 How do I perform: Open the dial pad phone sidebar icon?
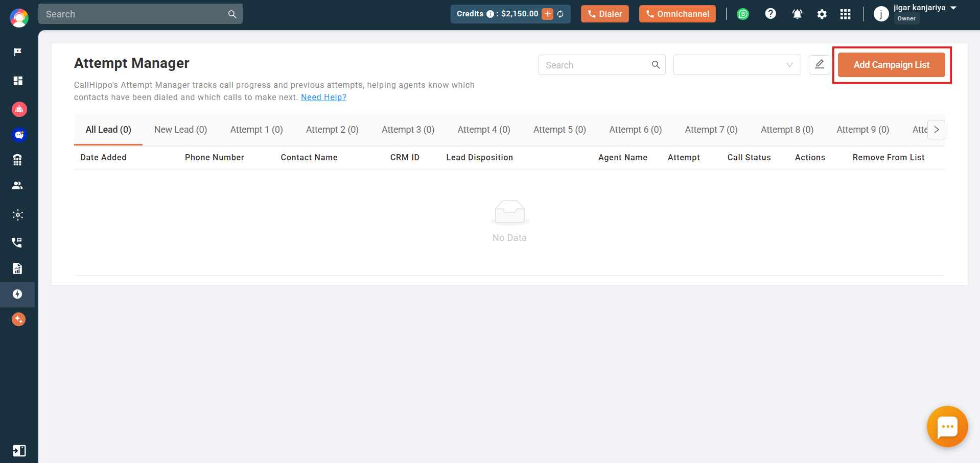point(18,160)
